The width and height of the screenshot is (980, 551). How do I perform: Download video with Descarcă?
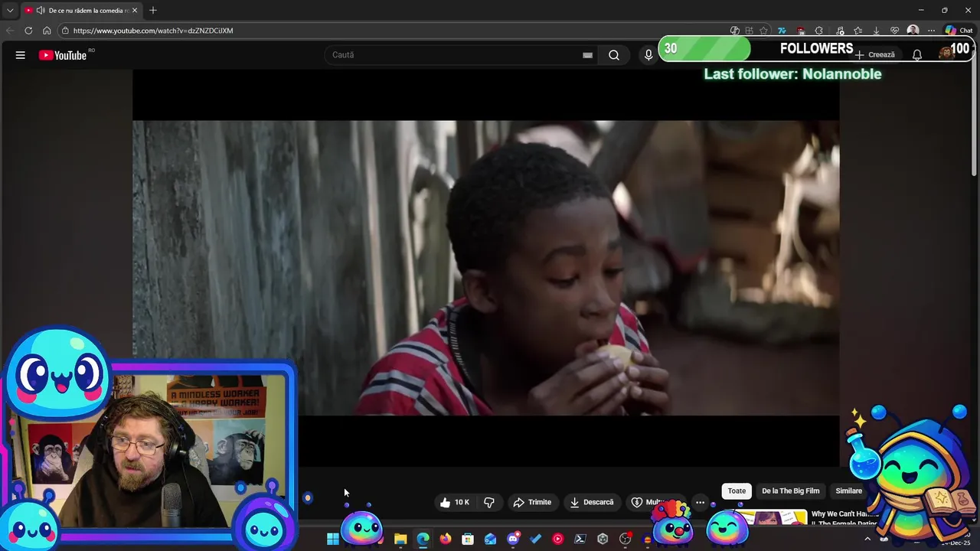point(592,502)
